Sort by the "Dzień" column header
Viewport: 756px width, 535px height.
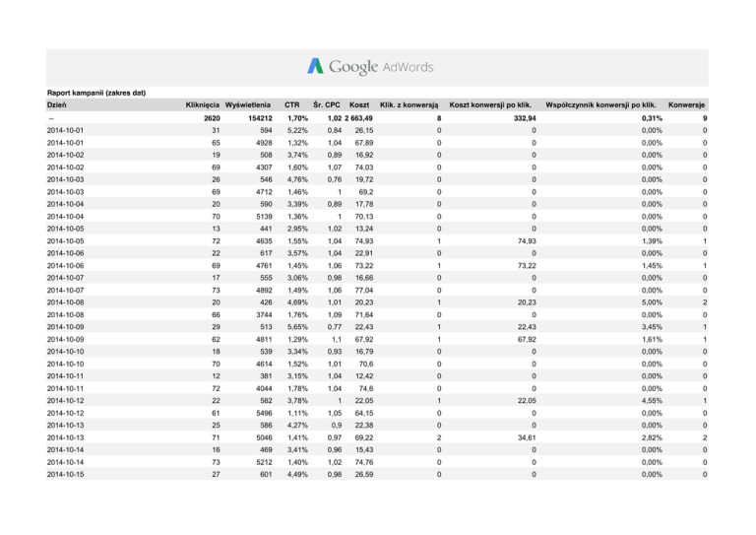[56, 104]
